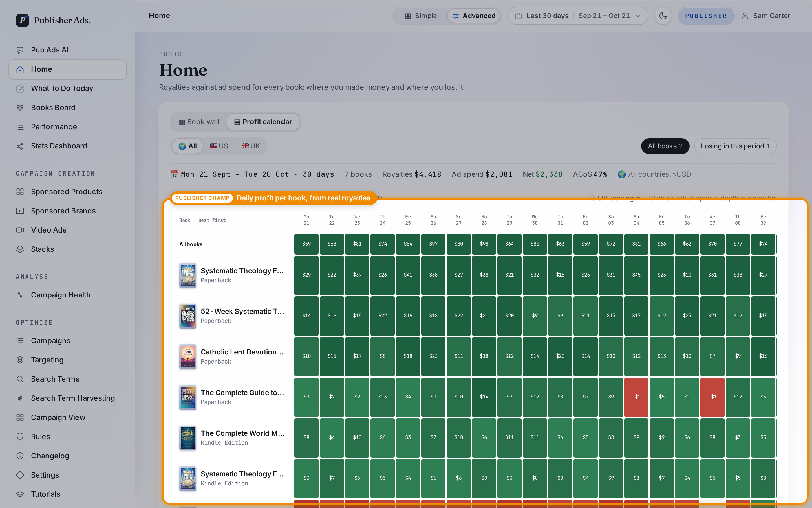Open Campaign Health pulse icon
This screenshot has height=508, width=812.
coord(20,295)
